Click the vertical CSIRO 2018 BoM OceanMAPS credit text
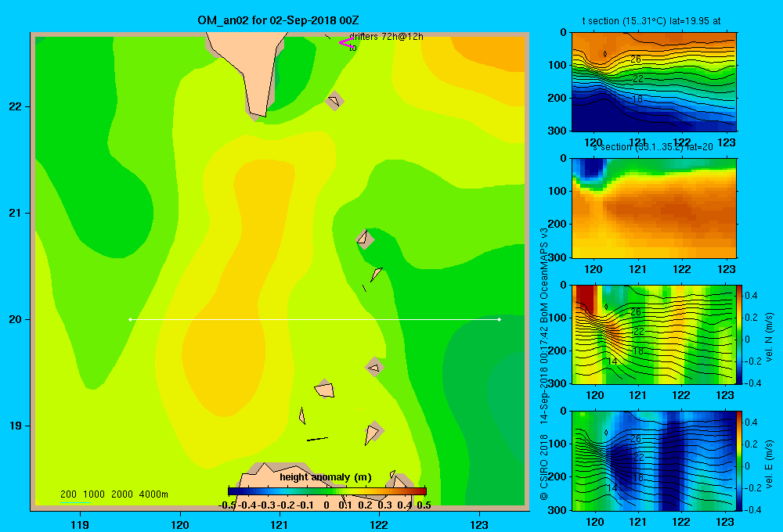The width and height of the screenshot is (783, 532). coord(544,365)
